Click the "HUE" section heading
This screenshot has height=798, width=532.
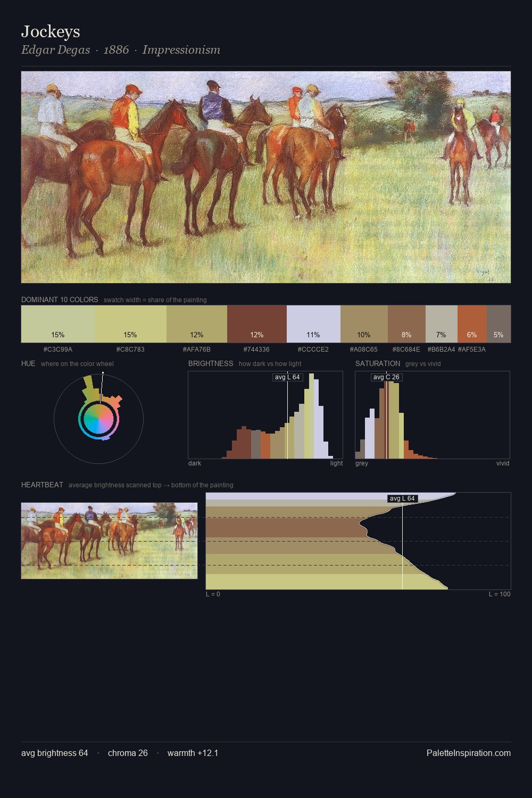(28, 363)
